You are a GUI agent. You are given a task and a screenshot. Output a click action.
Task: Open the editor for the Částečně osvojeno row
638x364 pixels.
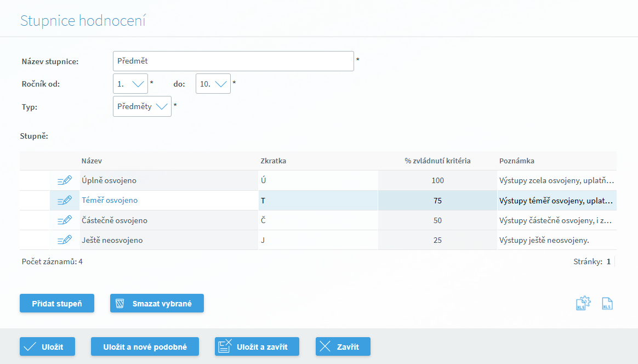65,220
